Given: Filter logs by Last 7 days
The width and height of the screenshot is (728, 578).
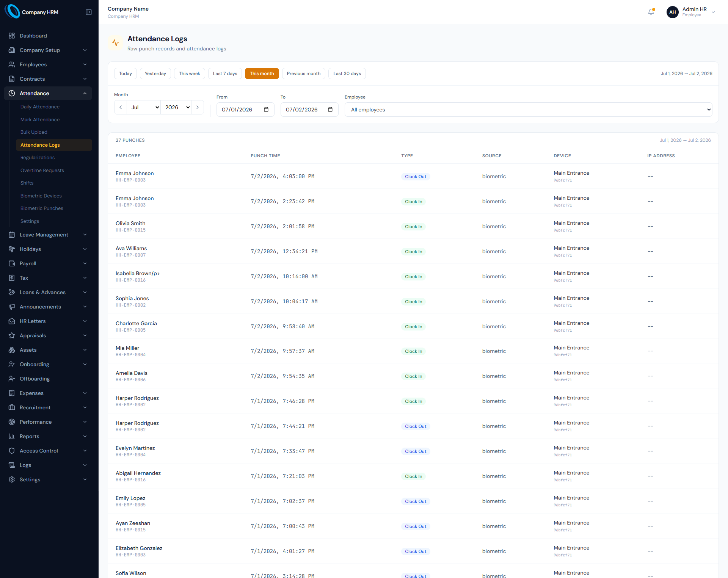Looking at the screenshot, I should point(225,74).
